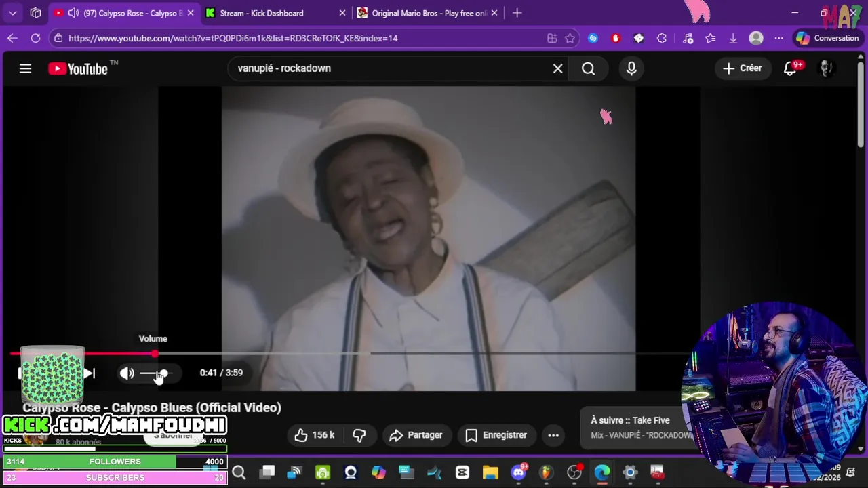This screenshot has width=868, height=488.
Task: Share video via Partager
Action: pos(416,435)
